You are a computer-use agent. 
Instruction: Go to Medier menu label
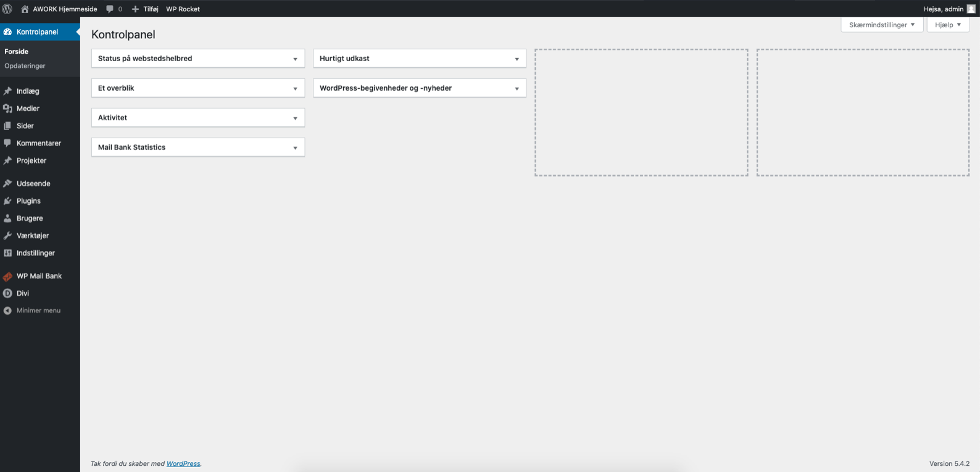[28, 108]
